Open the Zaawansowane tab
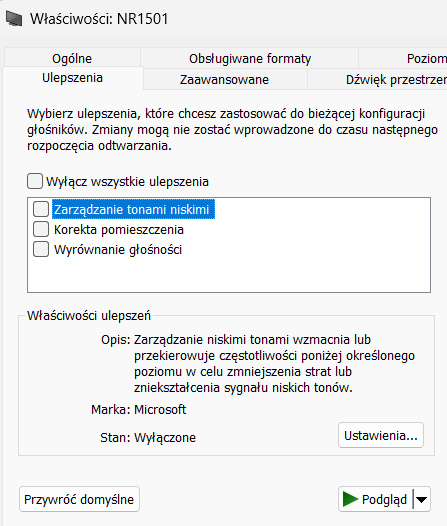This screenshot has height=526, width=447. click(x=224, y=80)
